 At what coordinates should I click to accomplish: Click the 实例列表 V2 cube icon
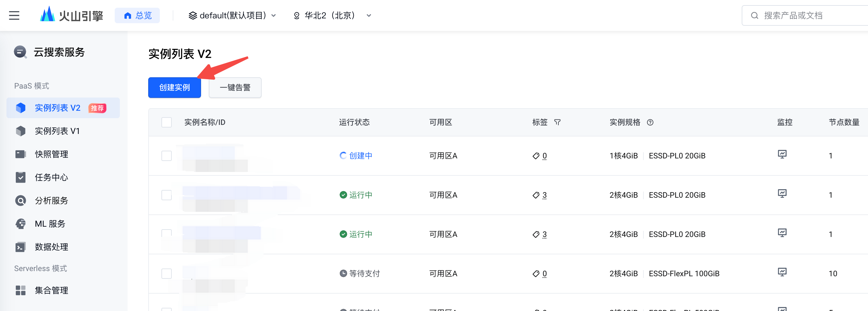tap(21, 108)
